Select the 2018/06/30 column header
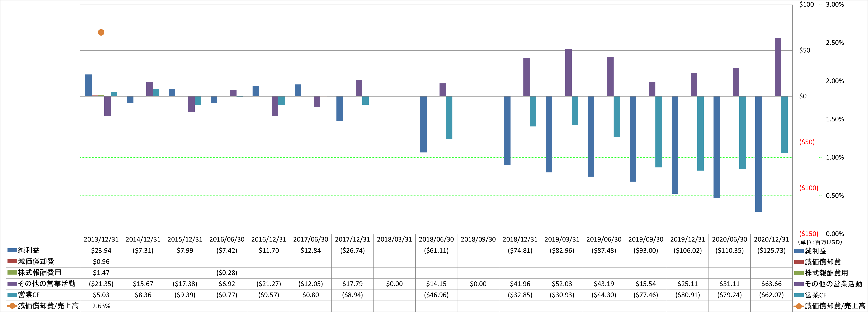868x312 pixels. click(436, 239)
